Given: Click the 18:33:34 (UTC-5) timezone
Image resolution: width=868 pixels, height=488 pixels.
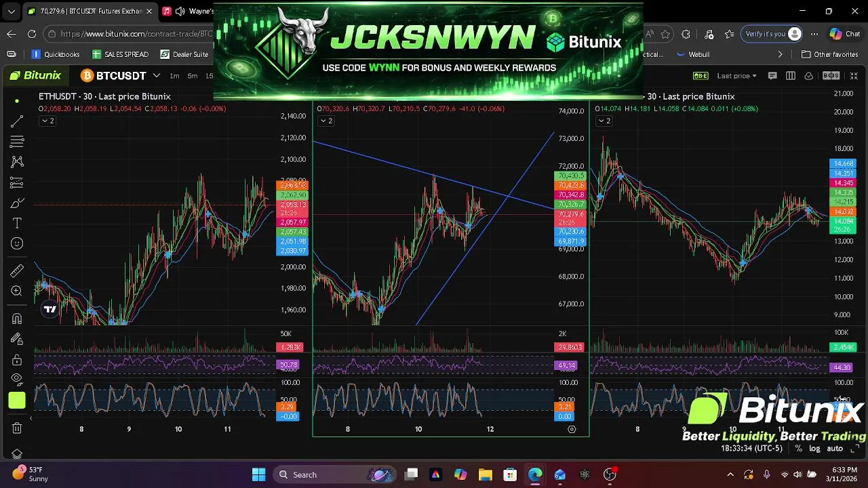Looking at the screenshot, I should [751, 449].
